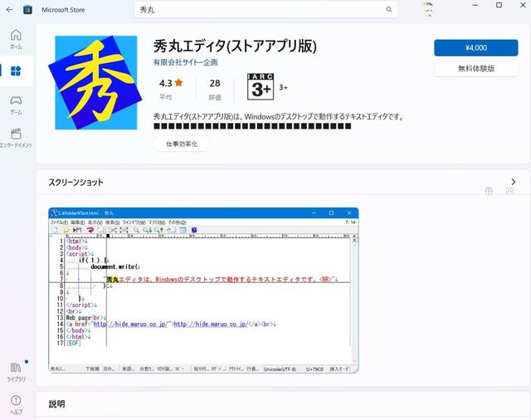Open the Gaming (ゲーム) section
This screenshot has width=531, height=420.
(x=16, y=105)
